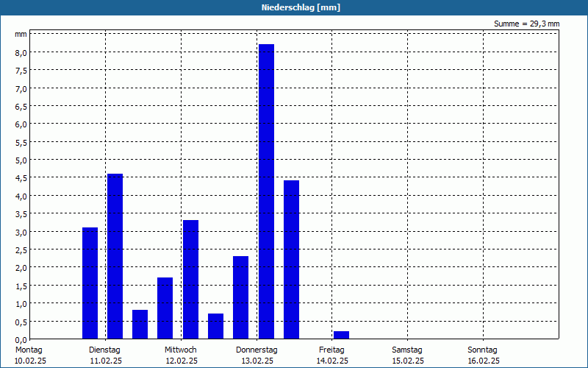Screen dimensions: 588x368
Task: Click the date 14.02.25
Action: pyautogui.click(x=332, y=361)
